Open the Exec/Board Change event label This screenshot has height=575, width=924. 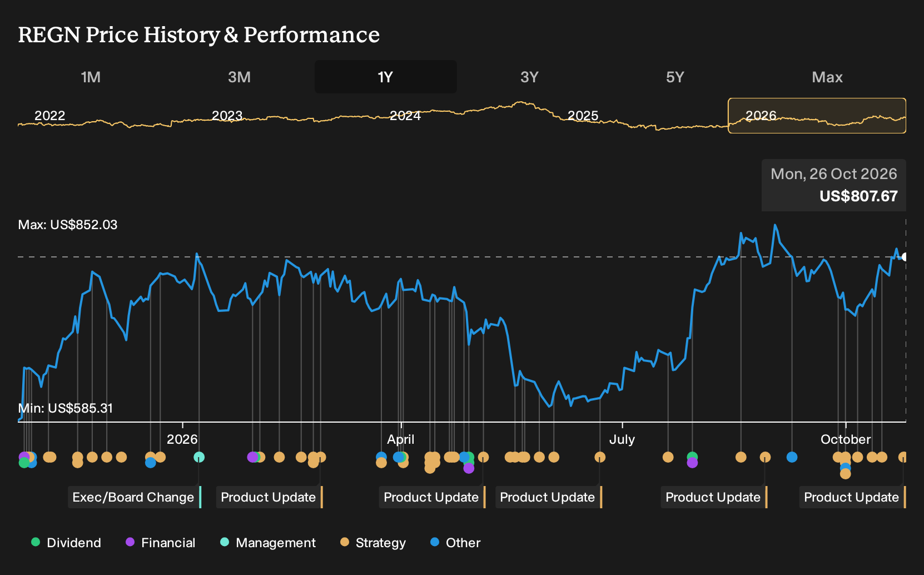(134, 497)
